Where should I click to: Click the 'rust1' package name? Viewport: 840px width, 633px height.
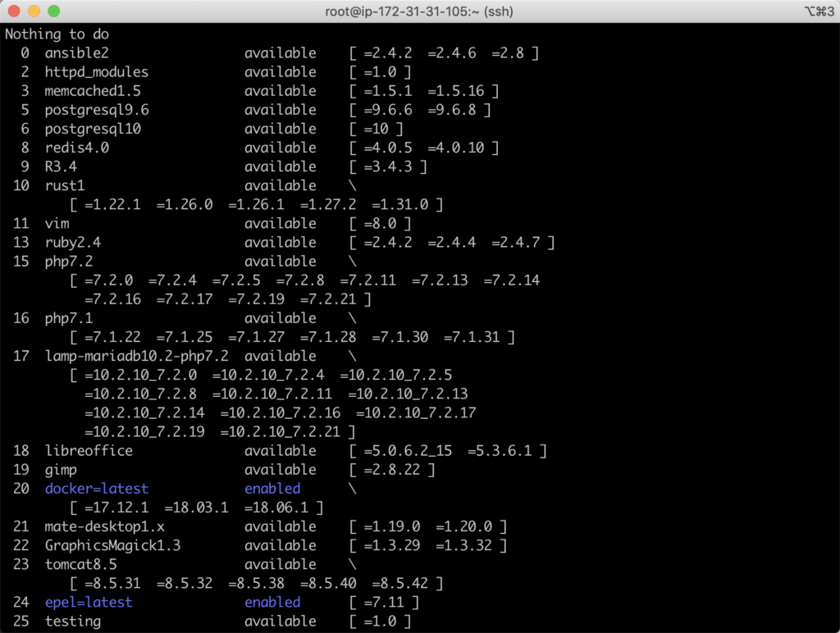coord(65,186)
